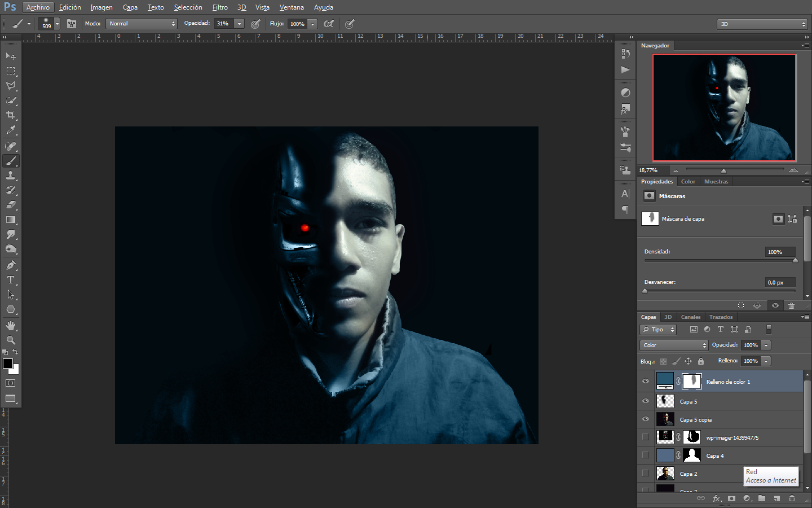The width and height of the screenshot is (812, 508).
Task: Open the brush Modo dropdown
Action: [142, 24]
